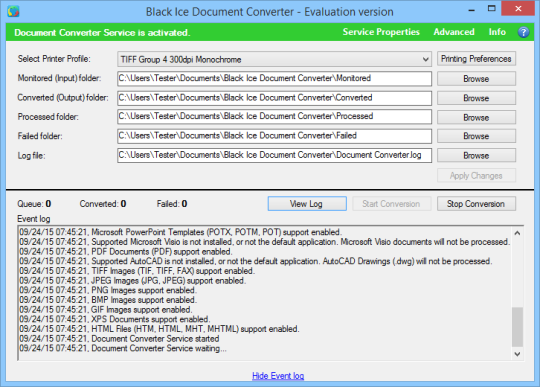Open the Advanced menu
This screenshot has width=540, height=387.
coord(454,32)
